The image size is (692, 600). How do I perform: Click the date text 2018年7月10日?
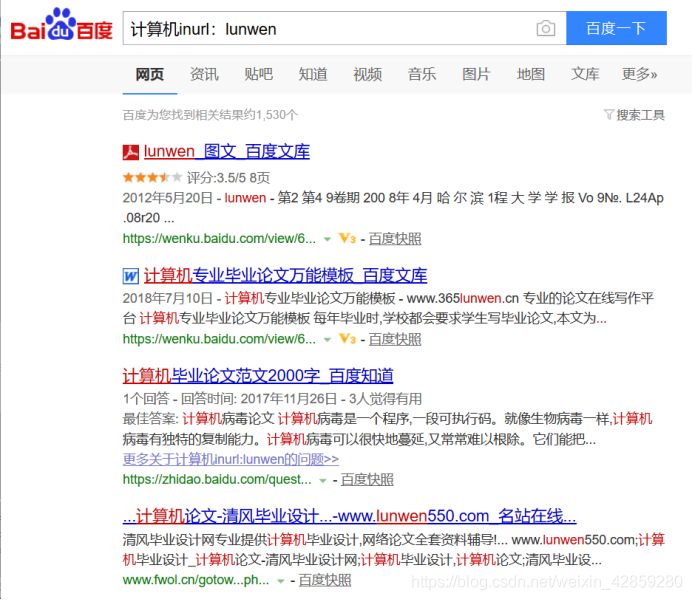pos(168,298)
